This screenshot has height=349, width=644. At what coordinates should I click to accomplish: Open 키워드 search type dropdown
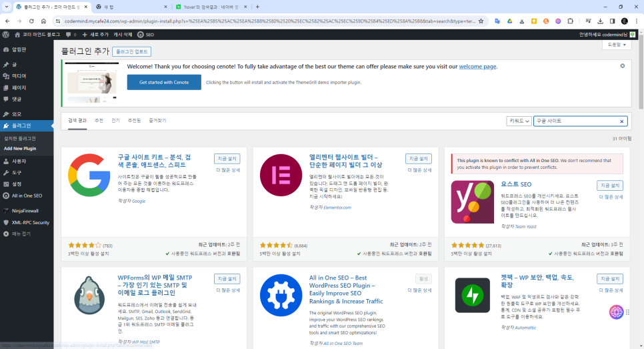(519, 121)
